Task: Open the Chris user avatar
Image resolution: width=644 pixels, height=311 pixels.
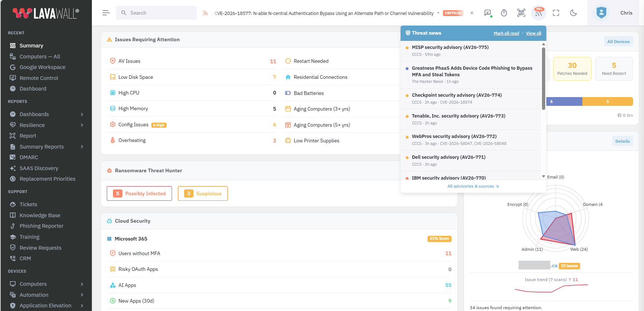Action: 601,13
